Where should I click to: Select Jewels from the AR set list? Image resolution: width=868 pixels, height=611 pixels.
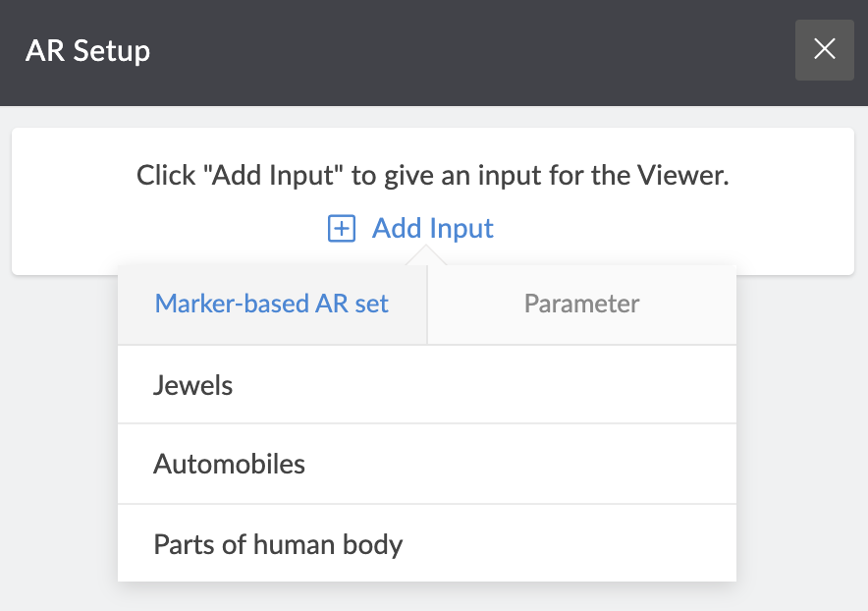(192, 385)
